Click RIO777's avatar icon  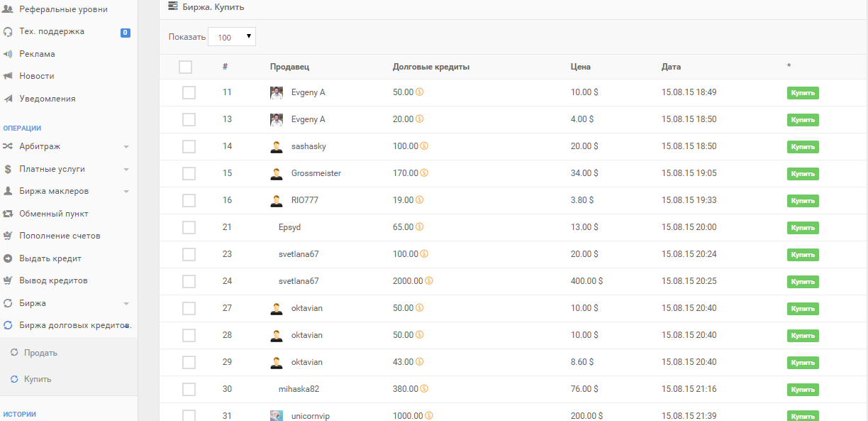[x=277, y=200]
